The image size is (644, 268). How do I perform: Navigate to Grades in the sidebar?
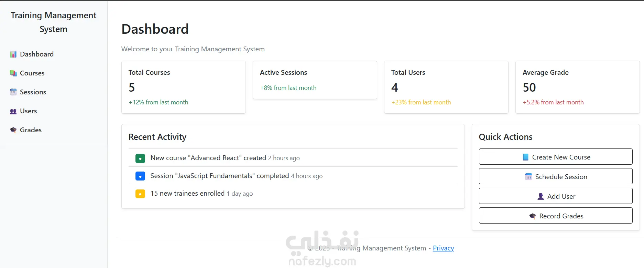(x=31, y=130)
